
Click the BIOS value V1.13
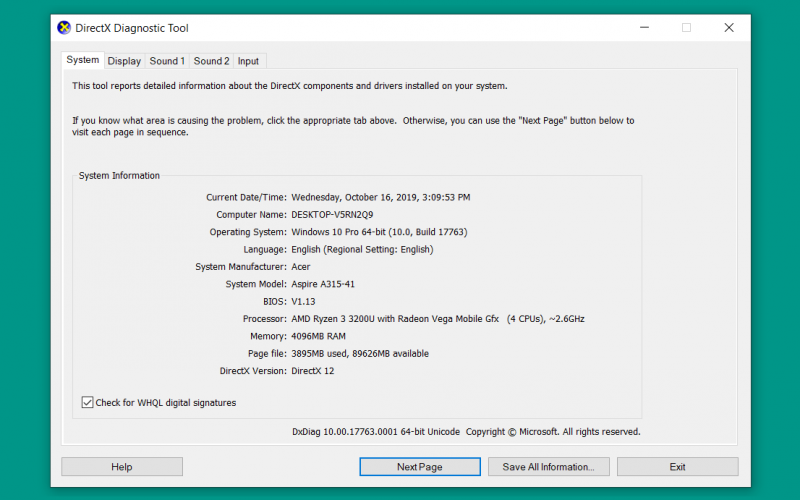304,302
